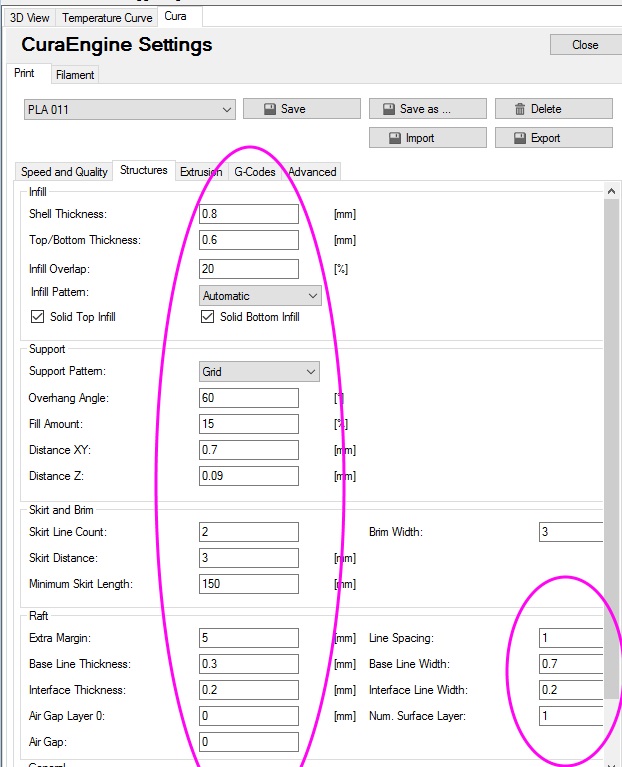Click the Overhang Angle input field
This screenshot has width=622, height=767.
(x=249, y=398)
